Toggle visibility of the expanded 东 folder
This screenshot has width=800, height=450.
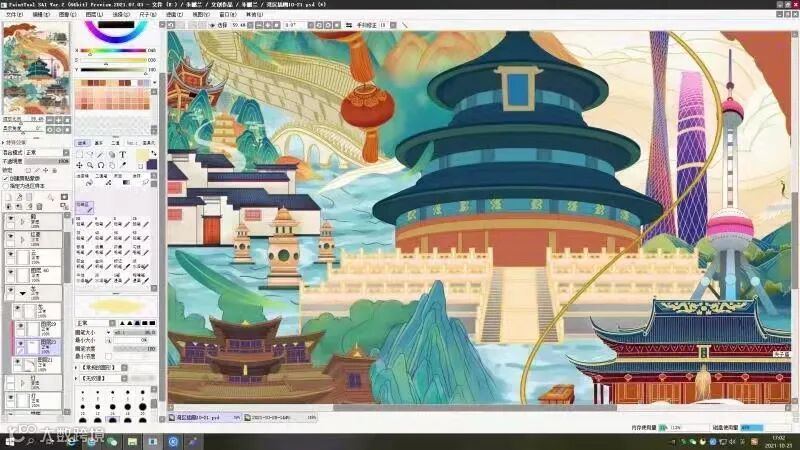[x=10, y=290]
